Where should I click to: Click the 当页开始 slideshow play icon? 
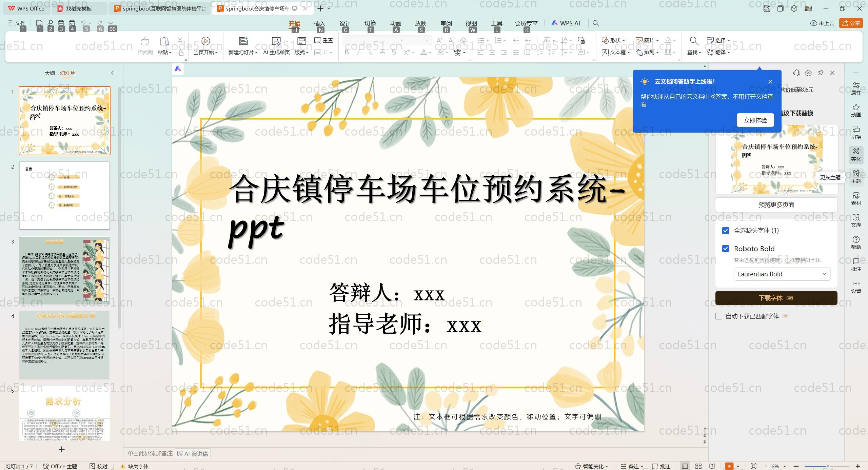(x=205, y=41)
